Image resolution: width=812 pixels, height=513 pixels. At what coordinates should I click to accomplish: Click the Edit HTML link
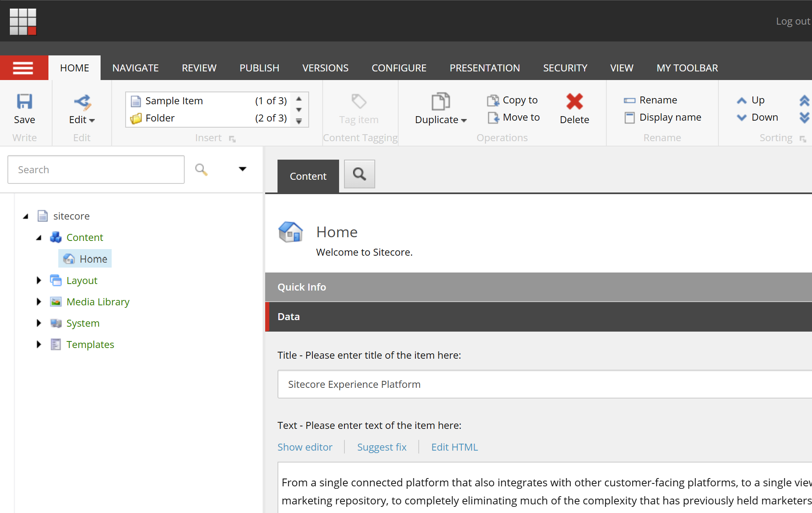(x=454, y=447)
